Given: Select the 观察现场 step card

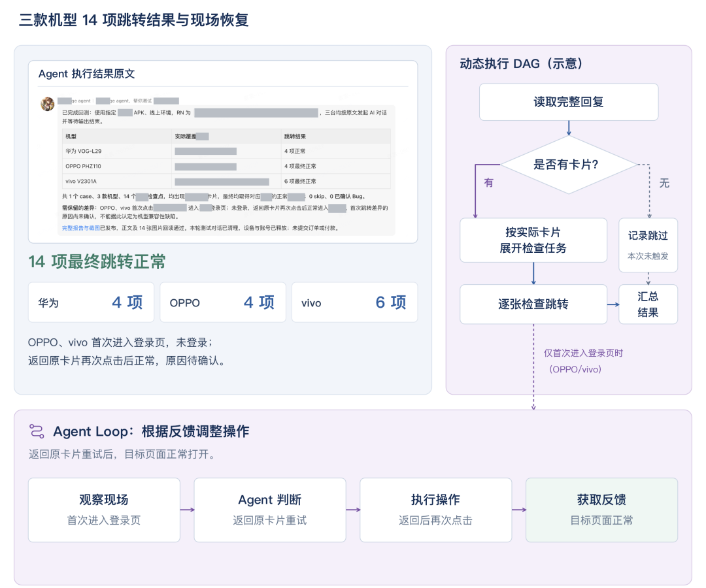Looking at the screenshot, I should [104, 510].
